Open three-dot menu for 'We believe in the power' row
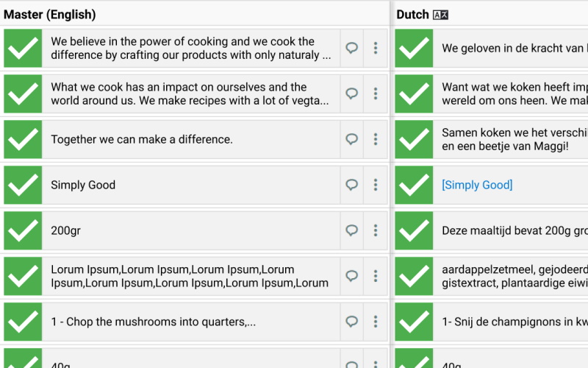 point(376,48)
